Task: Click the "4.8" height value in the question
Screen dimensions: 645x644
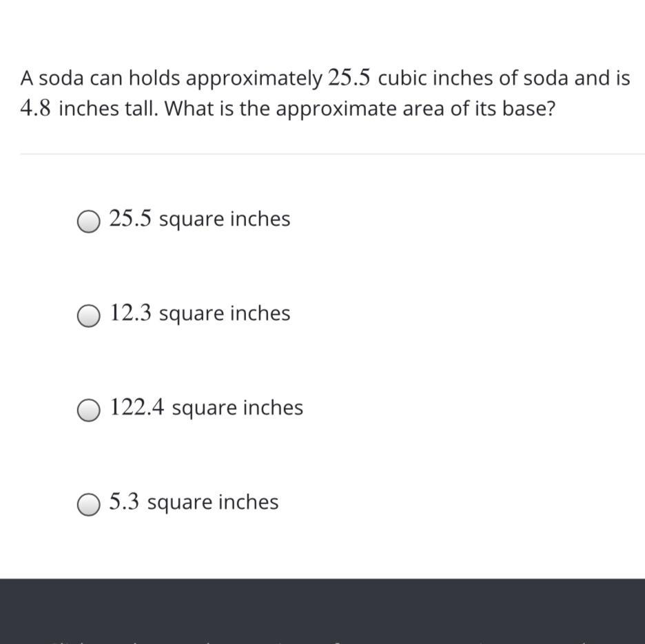Action: [x=37, y=109]
